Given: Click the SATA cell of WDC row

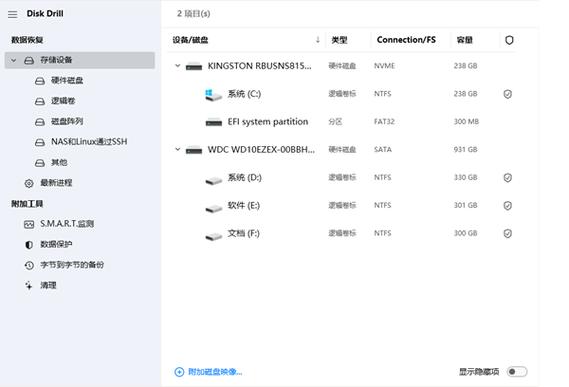Looking at the screenshot, I should [x=383, y=150].
